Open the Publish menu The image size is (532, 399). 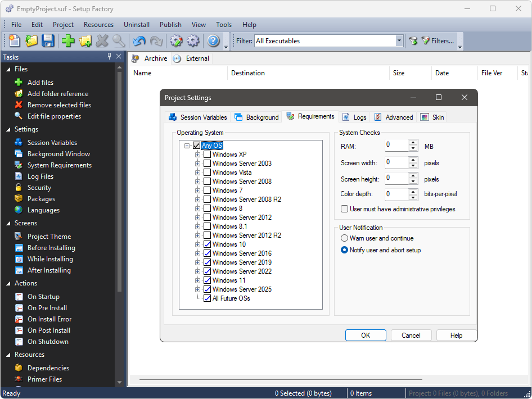tap(170, 25)
